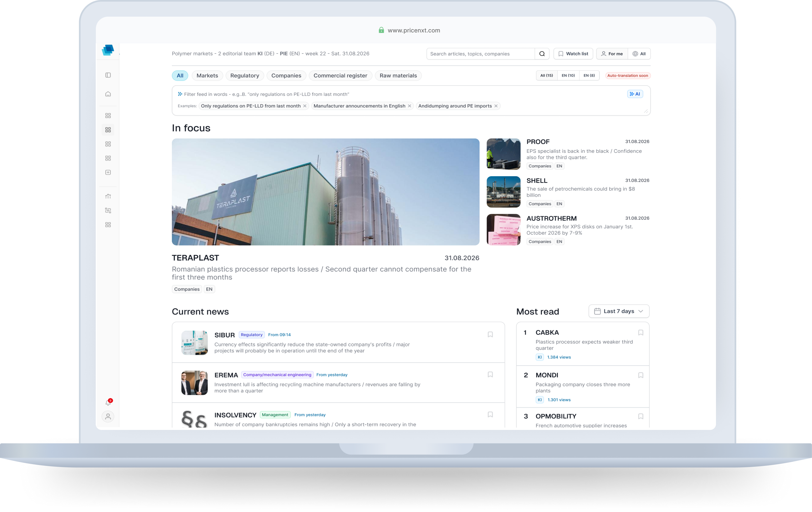Open the TERAPLAST article headline
812x512 pixels.
[196, 258]
